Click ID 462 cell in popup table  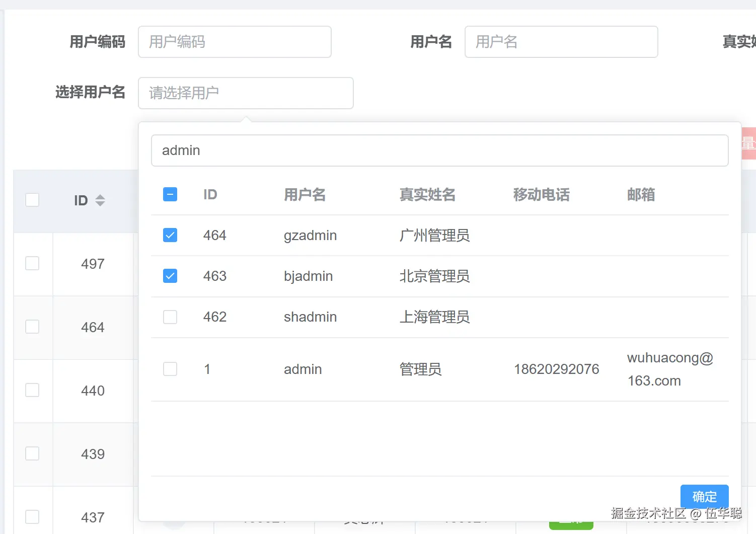215,317
